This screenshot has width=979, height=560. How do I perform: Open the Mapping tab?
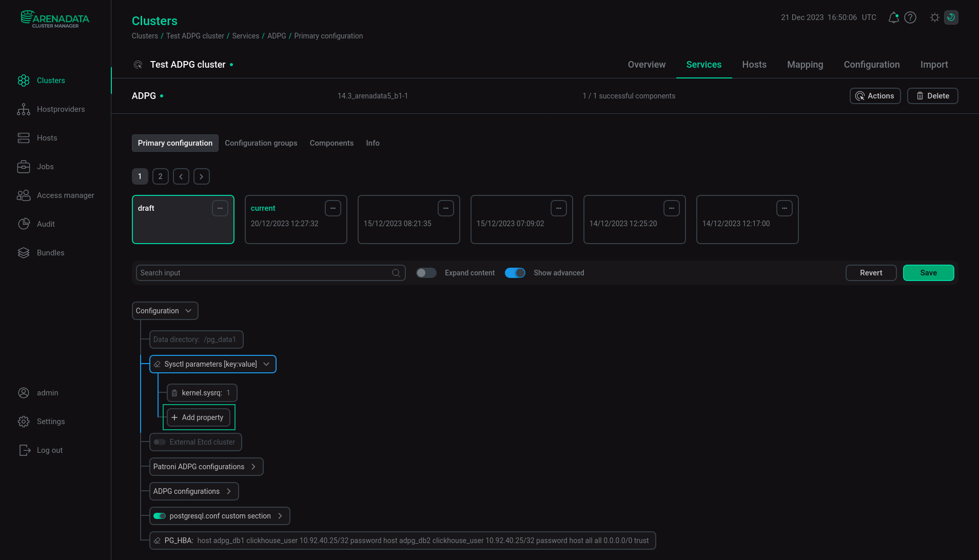pos(805,65)
